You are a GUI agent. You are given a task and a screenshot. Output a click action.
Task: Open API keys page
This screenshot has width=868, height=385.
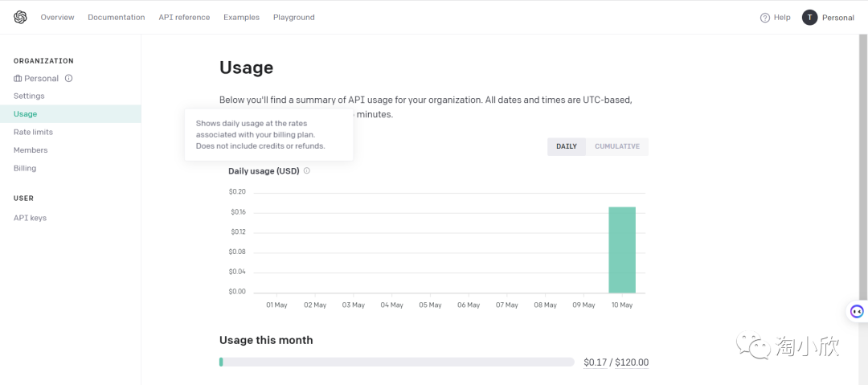pyautogui.click(x=31, y=218)
